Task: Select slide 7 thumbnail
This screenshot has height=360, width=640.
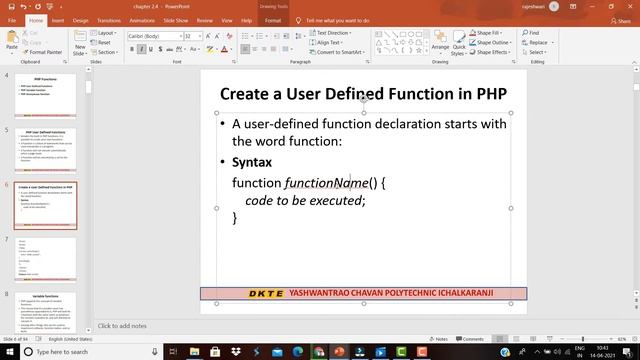Action: [45, 260]
